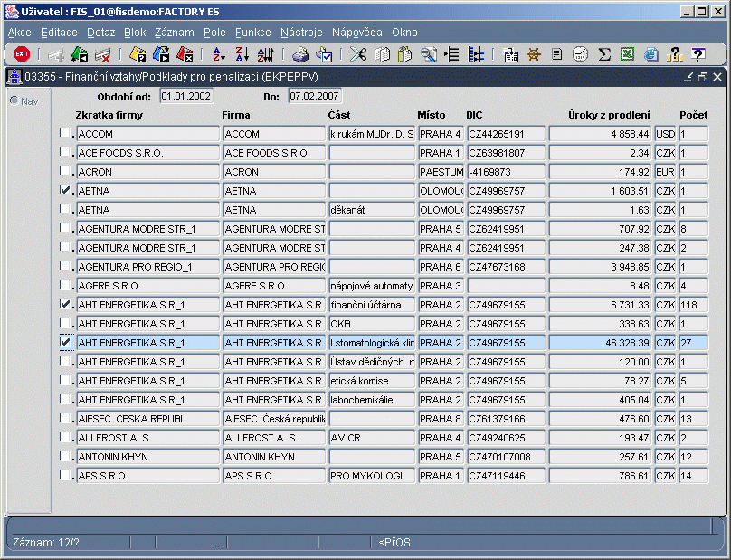Uncheck the first AETNA row checkbox
731x560 pixels.
click(x=64, y=191)
